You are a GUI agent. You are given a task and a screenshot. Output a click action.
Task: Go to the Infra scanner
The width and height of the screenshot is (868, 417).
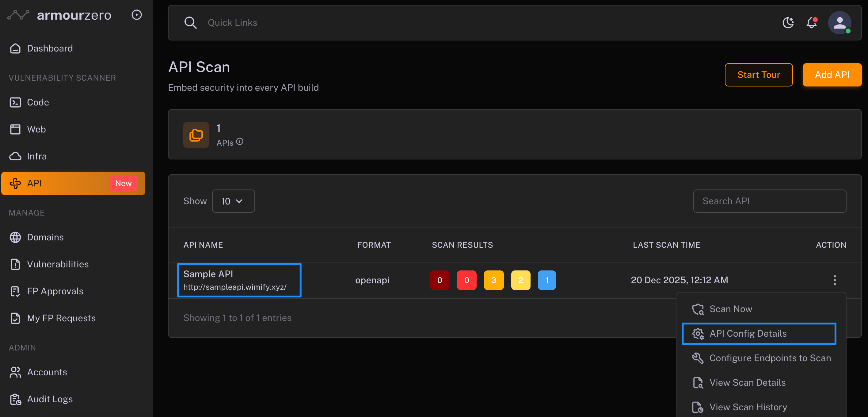tap(37, 156)
